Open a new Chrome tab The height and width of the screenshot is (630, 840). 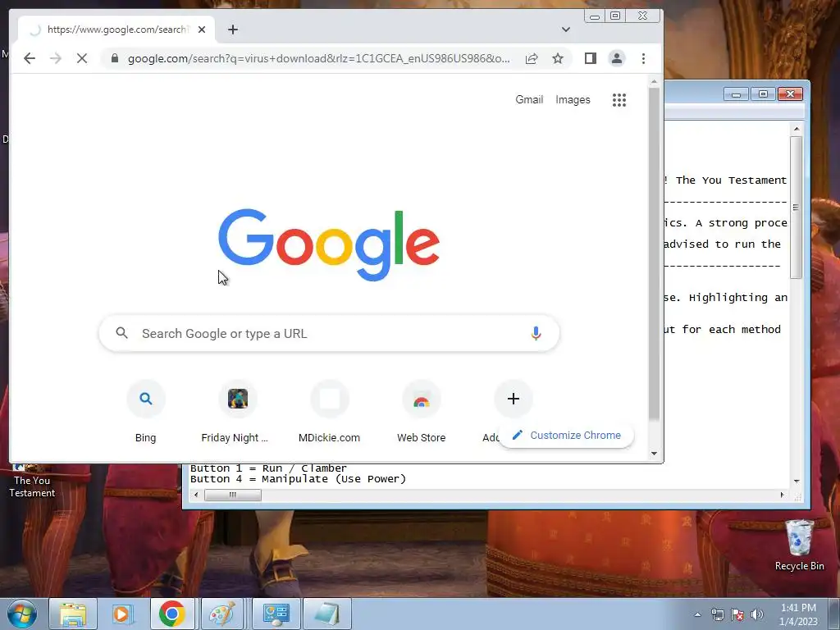tap(232, 30)
